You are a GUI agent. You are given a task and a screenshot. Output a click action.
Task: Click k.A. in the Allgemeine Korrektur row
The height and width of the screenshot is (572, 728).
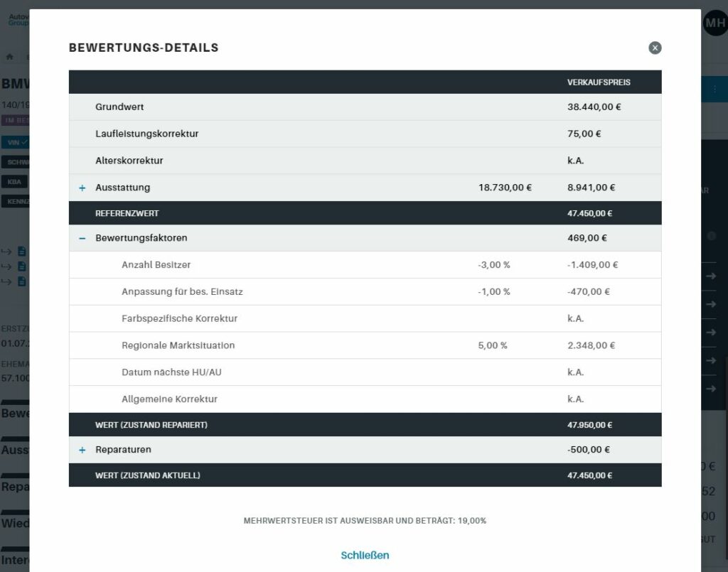(575, 399)
